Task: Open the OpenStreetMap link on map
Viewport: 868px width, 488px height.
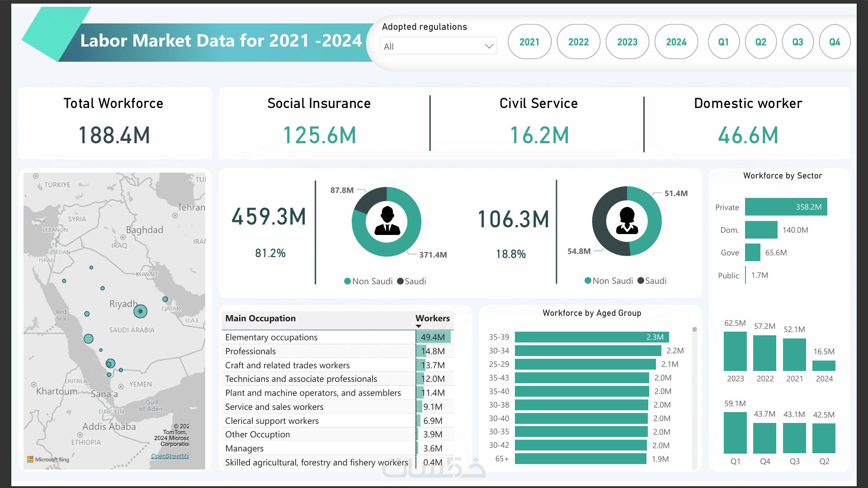Action: [170, 456]
